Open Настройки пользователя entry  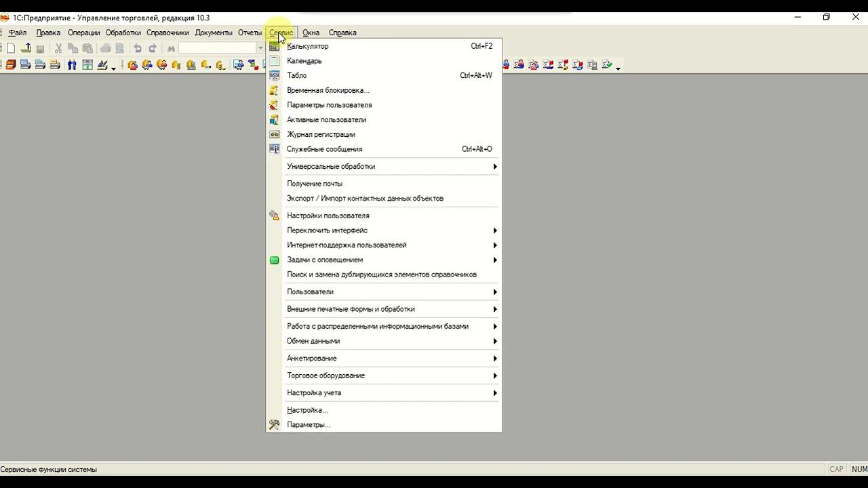pyautogui.click(x=384, y=216)
